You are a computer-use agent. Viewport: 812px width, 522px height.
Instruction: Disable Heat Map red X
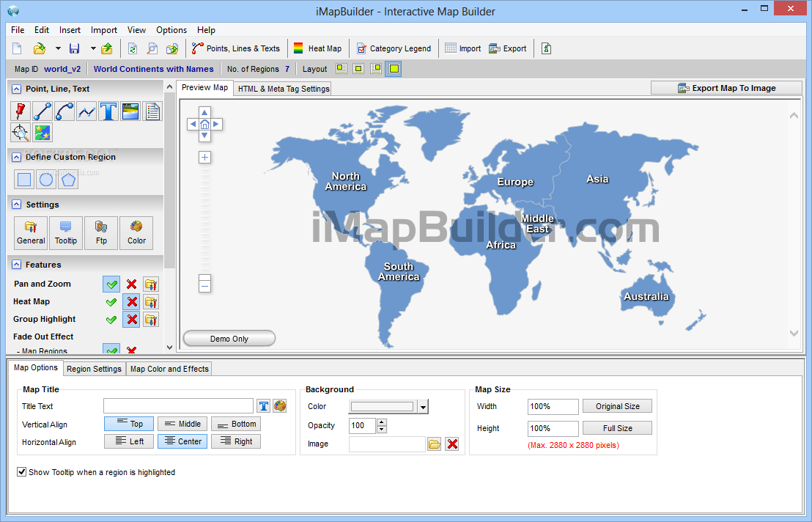[x=131, y=302]
